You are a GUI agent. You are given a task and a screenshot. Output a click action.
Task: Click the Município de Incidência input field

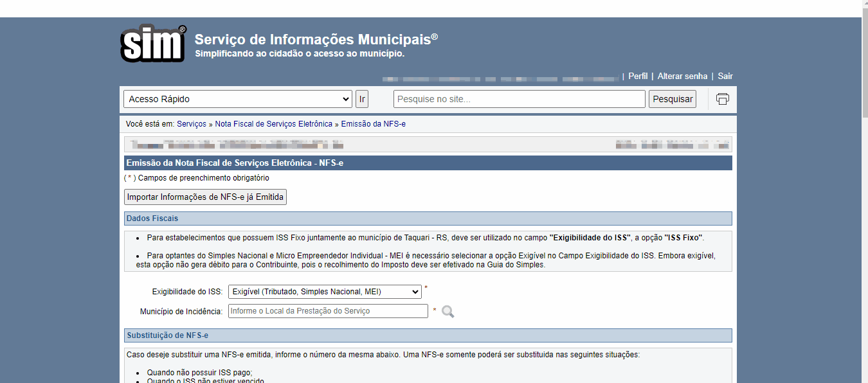tap(328, 311)
